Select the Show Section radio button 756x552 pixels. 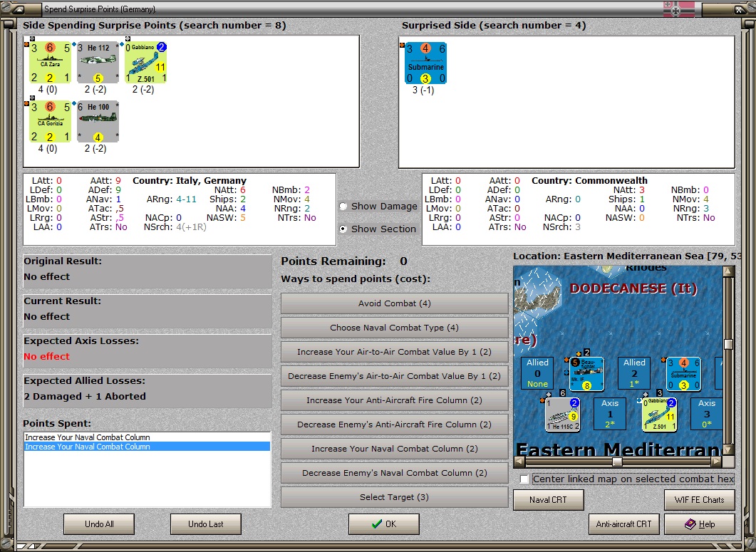(343, 229)
